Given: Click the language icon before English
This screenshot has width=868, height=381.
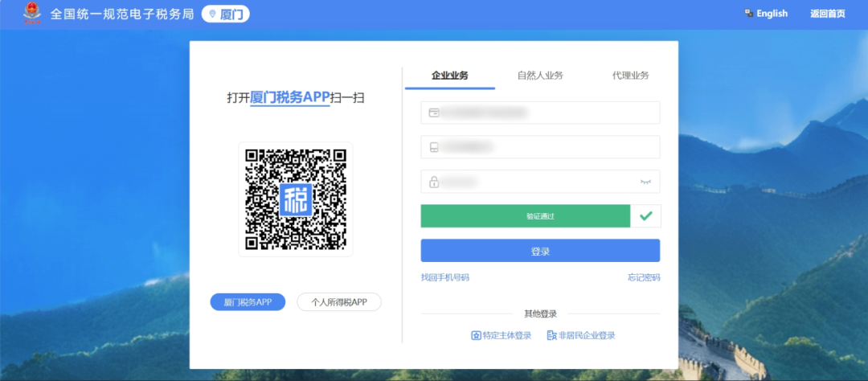Looking at the screenshot, I should 749,14.
